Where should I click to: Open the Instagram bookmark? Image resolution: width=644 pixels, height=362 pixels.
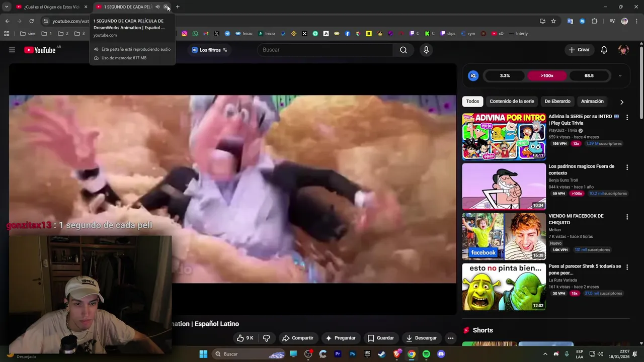coord(185,34)
